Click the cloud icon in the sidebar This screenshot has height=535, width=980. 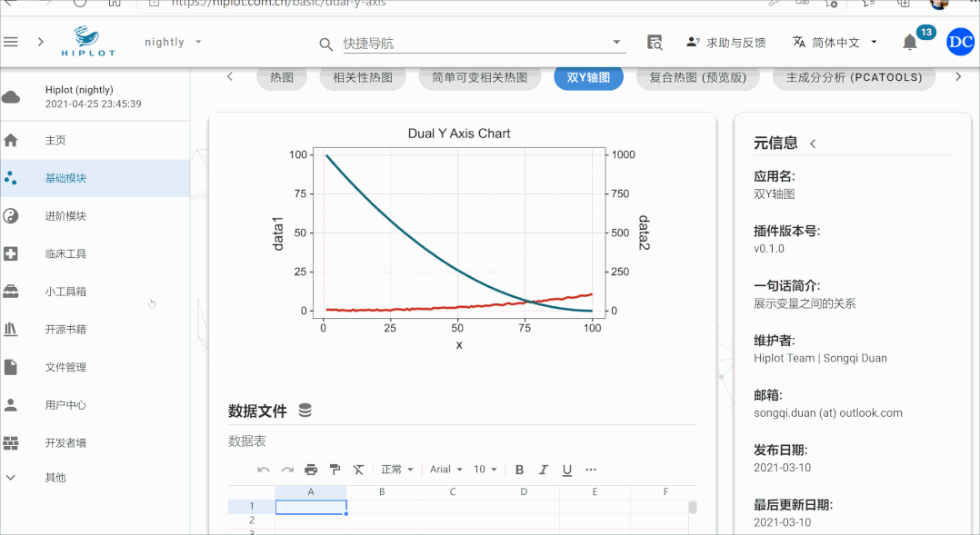pos(11,97)
